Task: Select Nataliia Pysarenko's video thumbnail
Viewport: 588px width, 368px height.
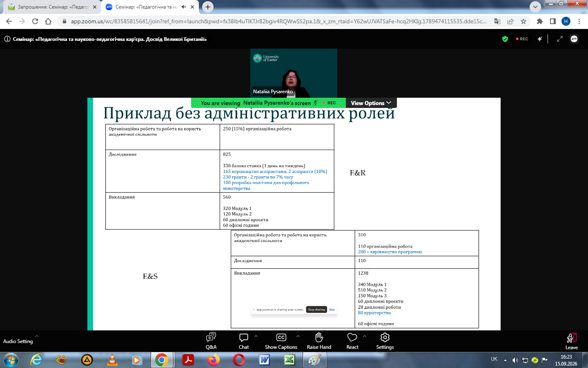Action: click(x=294, y=73)
